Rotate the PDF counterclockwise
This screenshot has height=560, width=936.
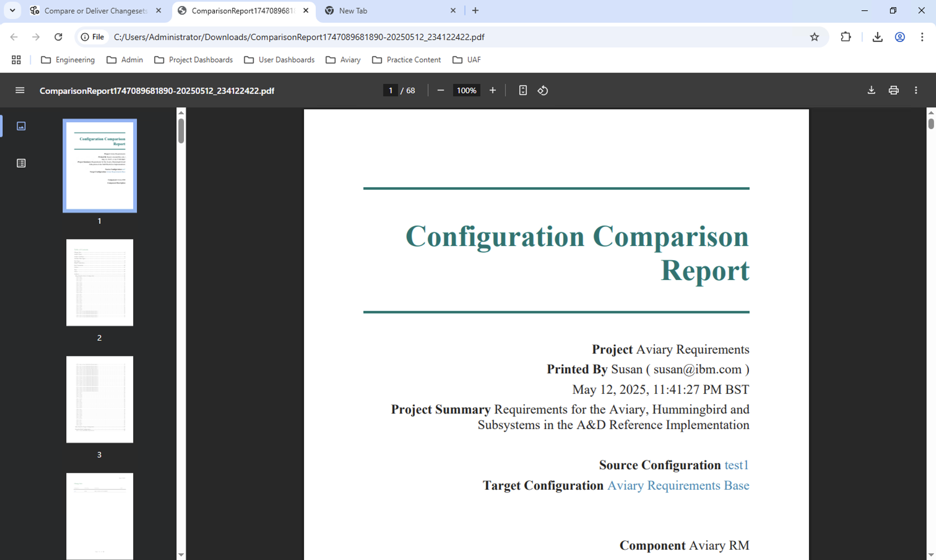click(543, 90)
